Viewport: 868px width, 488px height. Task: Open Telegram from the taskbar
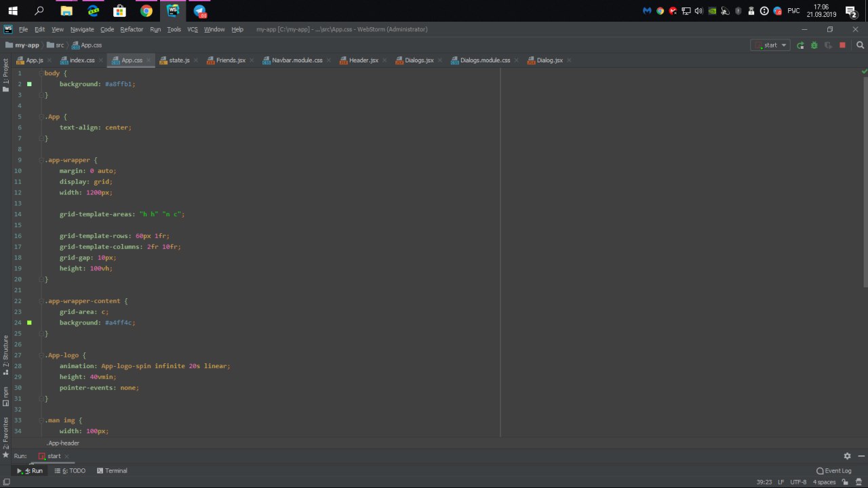click(x=199, y=11)
